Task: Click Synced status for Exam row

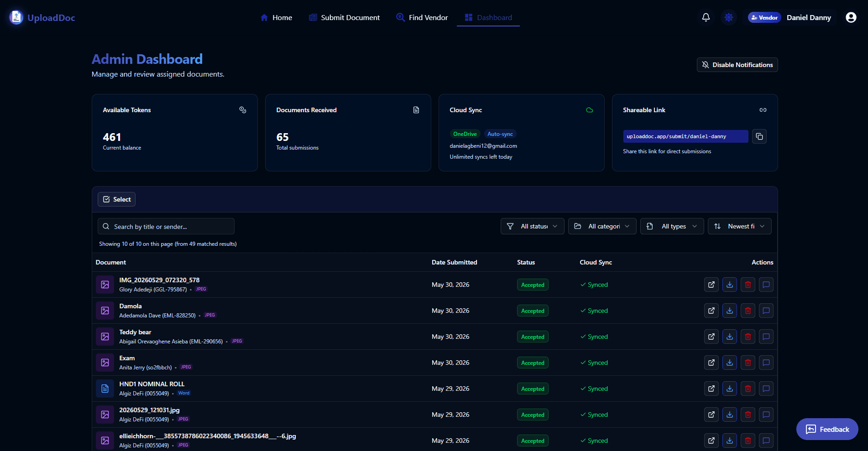Action: (594, 363)
